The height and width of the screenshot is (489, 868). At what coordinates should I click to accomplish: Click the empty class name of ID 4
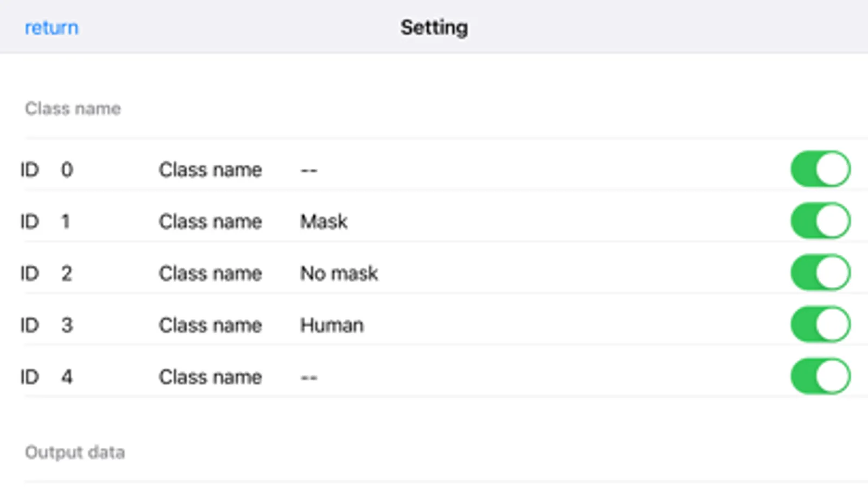[309, 377]
